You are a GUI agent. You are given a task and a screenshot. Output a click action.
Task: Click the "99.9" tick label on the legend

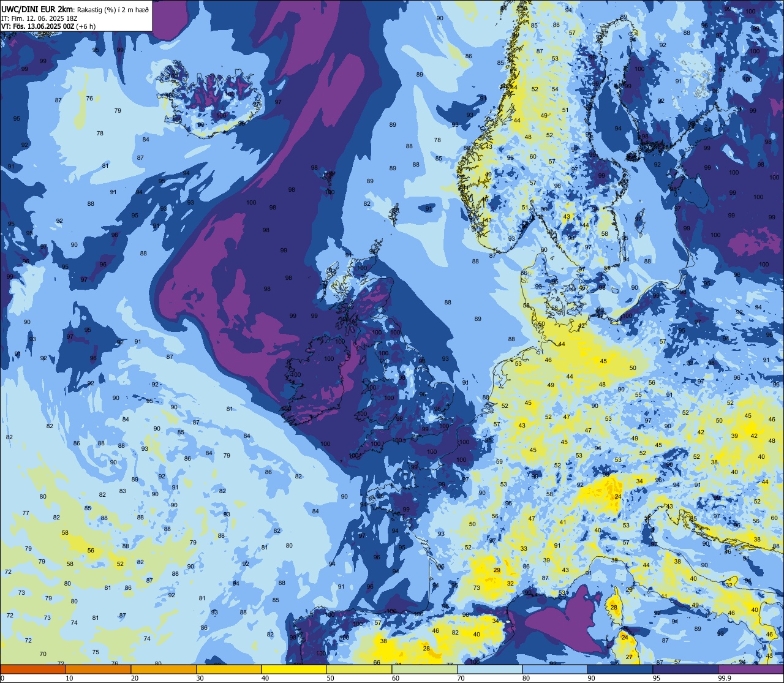click(x=725, y=678)
